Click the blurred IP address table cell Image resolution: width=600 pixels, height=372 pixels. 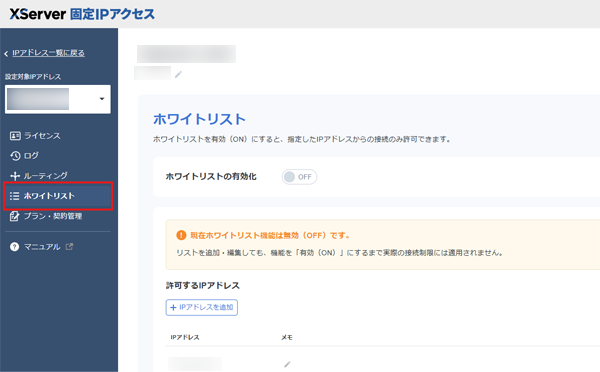coord(195,364)
